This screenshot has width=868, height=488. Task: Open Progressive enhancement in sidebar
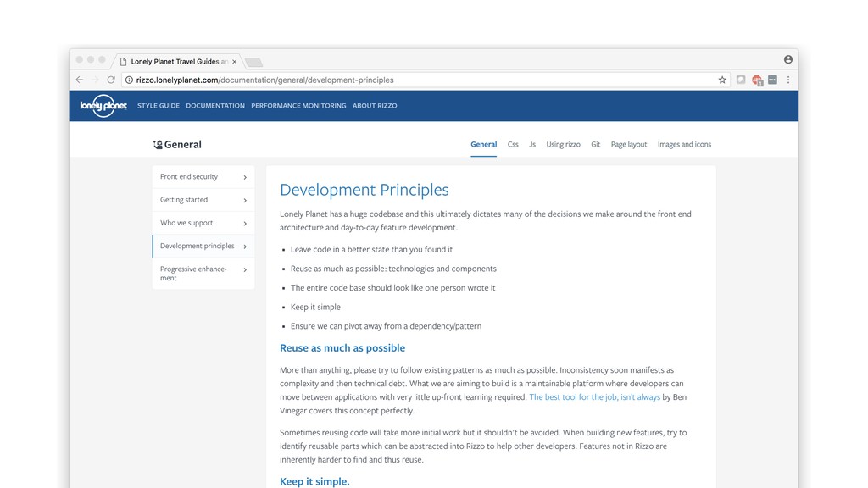(203, 274)
